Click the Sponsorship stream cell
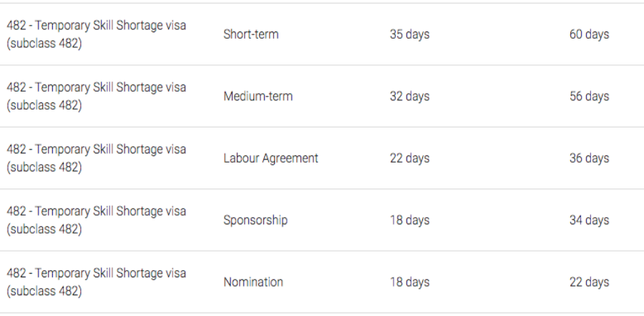 pyautogui.click(x=255, y=220)
